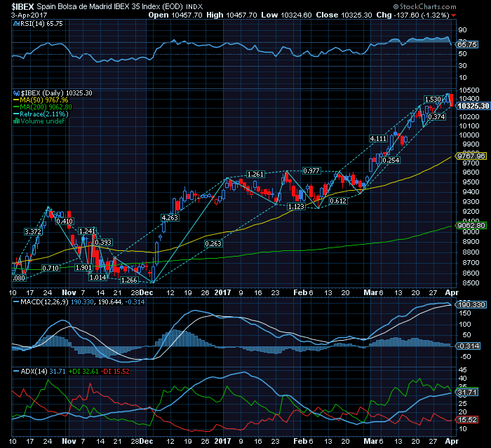Click the 4.263 retracement label
This screenshot has width=491, height=448.
[170, 217]
